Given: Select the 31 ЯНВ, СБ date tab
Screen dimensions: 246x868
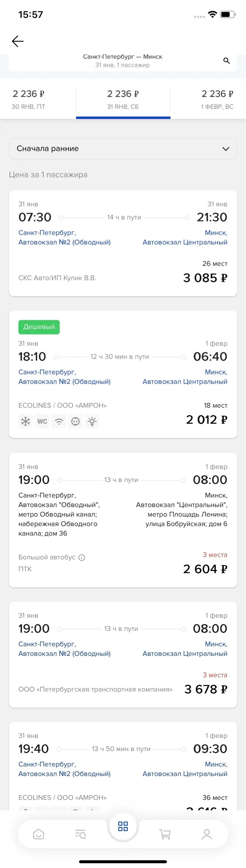Looking at the screenshot, I should pos(123,99).
